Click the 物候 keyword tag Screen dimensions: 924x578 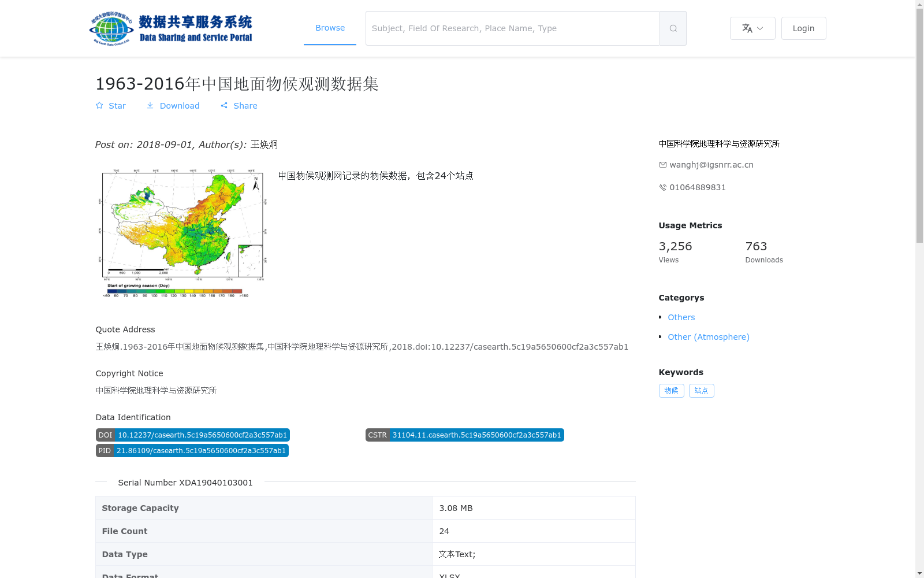tap(672, 391)
